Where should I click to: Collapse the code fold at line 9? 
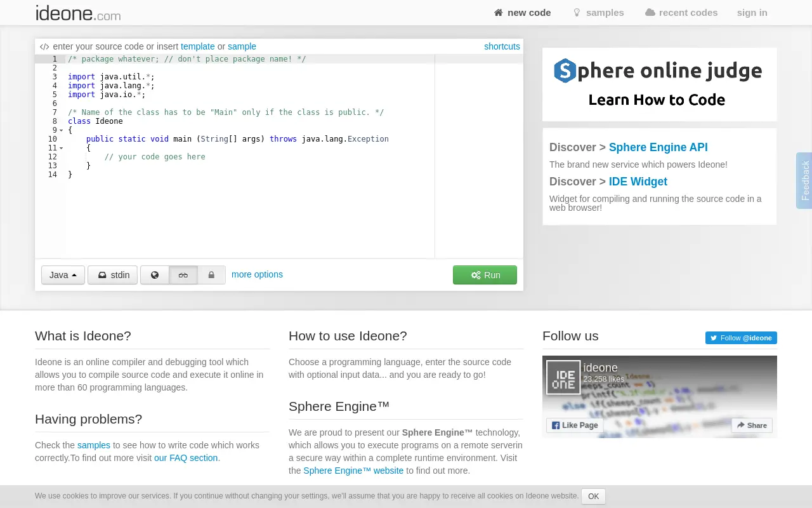[62, 130]
